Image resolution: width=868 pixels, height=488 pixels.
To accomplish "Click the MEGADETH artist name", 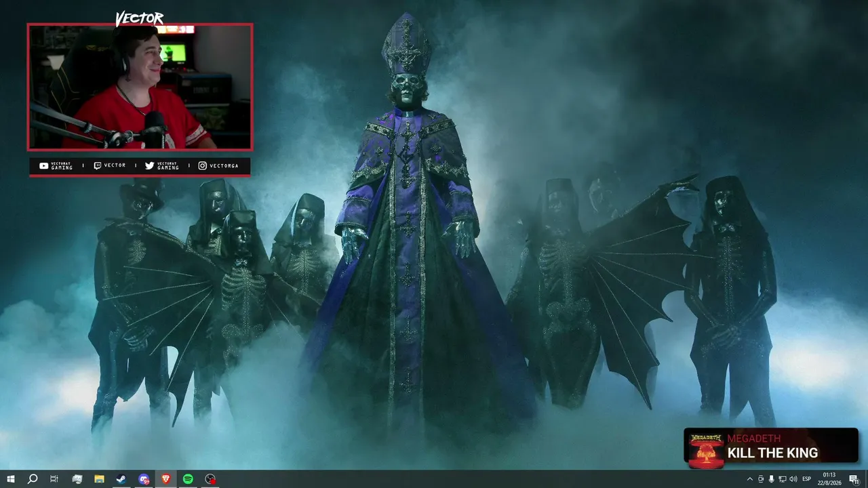I will pyautogui.click(x=753, y=439).
